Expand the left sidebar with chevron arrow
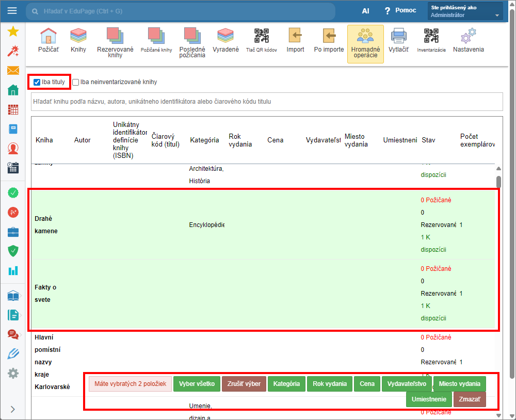Screen dimensions: 516x420 pyautogui.click(x=13, y=409)
